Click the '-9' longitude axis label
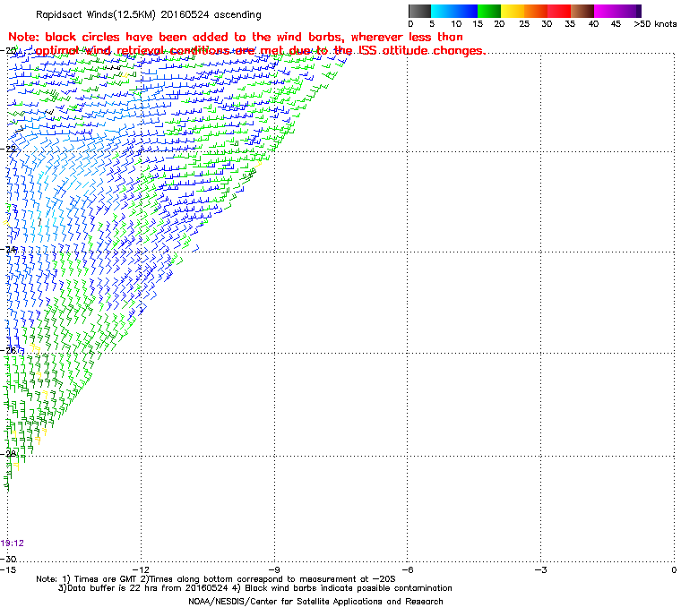The height and width of the screenshot is (616, 681). (274, 570)
